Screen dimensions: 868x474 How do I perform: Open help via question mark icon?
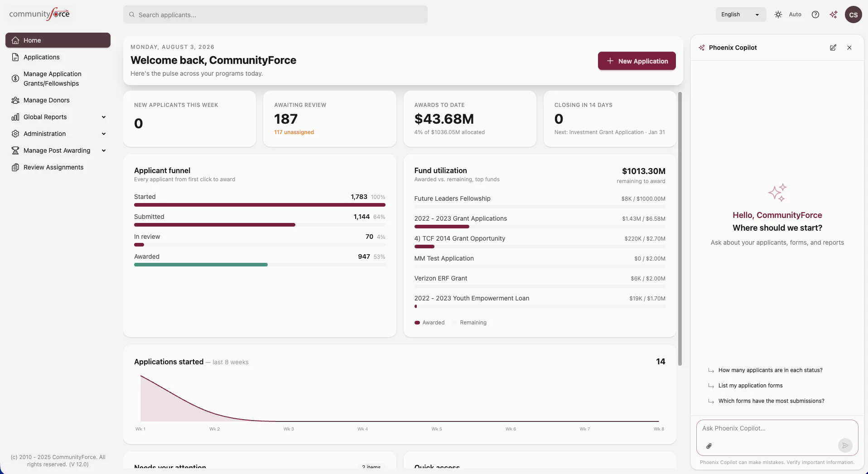(815, 15)
